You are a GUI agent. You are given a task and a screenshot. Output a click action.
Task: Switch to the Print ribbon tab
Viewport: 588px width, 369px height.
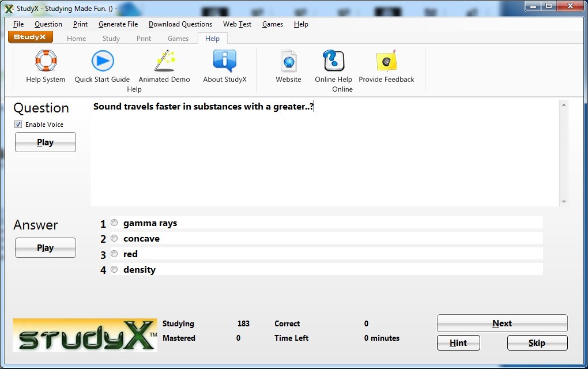[144, 38]
